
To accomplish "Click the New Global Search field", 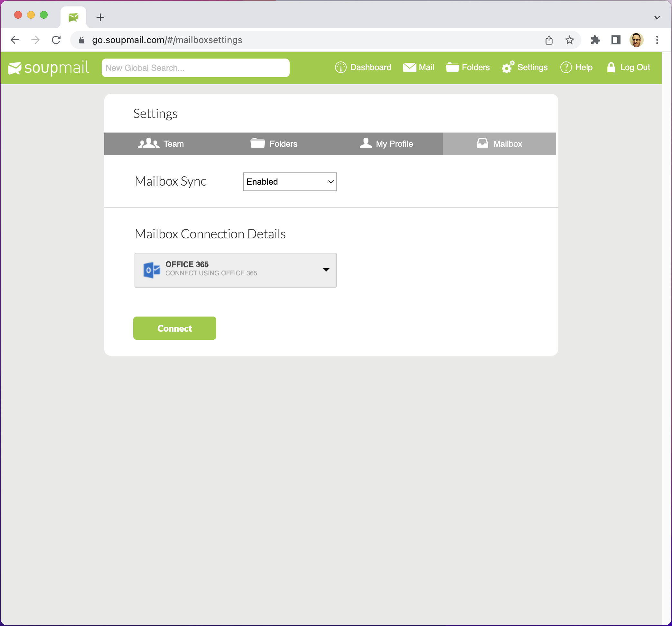I will coord(195,68).
